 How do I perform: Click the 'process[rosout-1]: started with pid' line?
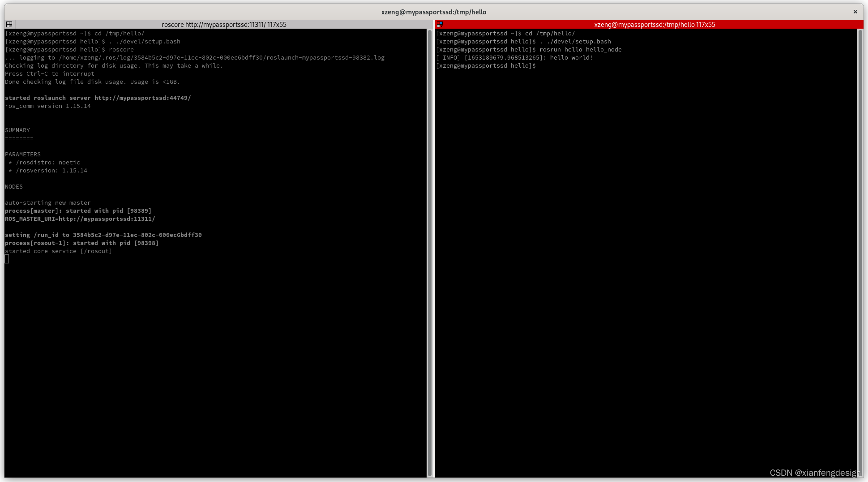click(x=82, y=243)
